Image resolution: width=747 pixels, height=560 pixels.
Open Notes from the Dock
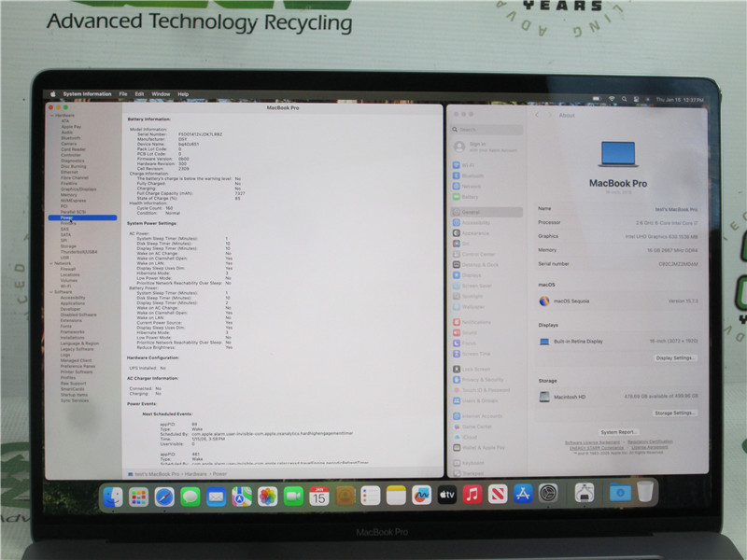pyautogui.click(x=396, y=496)
